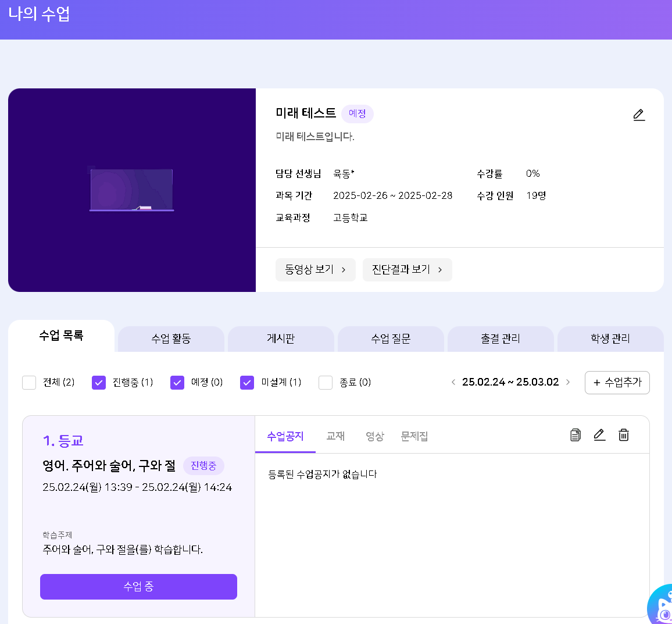The image size is (672, 624).
Task: Click the 수업추가 button
Action: point(617,382)
